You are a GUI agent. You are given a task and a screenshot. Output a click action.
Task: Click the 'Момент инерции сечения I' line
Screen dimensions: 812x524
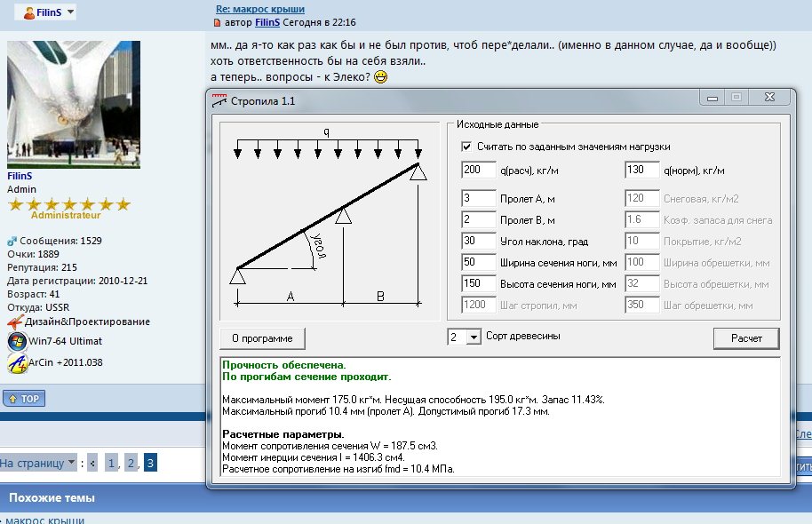[314, 457]
